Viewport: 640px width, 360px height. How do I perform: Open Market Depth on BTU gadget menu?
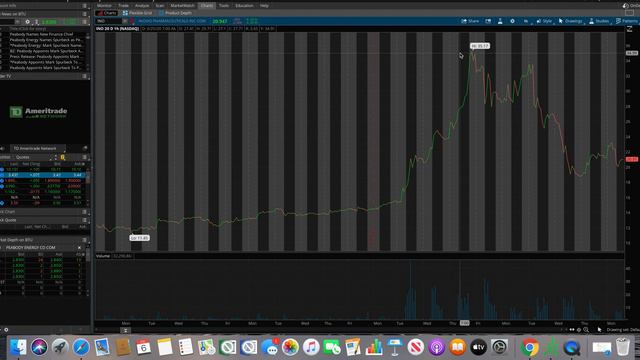(x=84, y=240)
